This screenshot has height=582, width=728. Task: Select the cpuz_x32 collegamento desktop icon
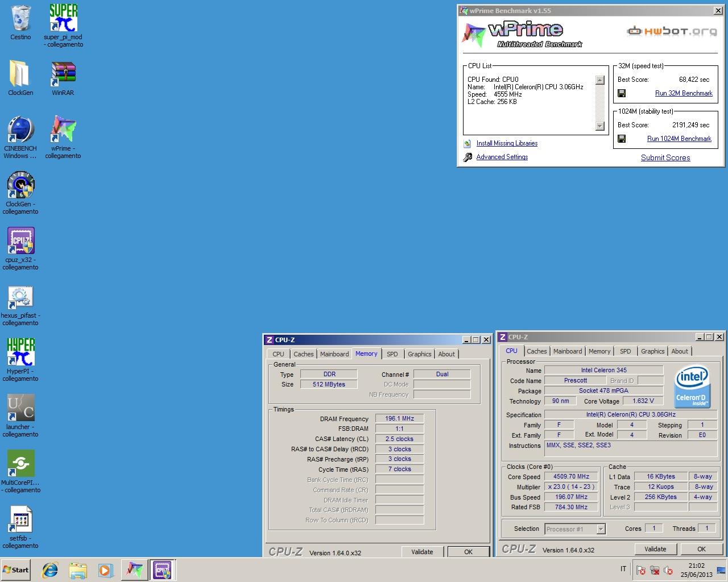click(20, 248)
